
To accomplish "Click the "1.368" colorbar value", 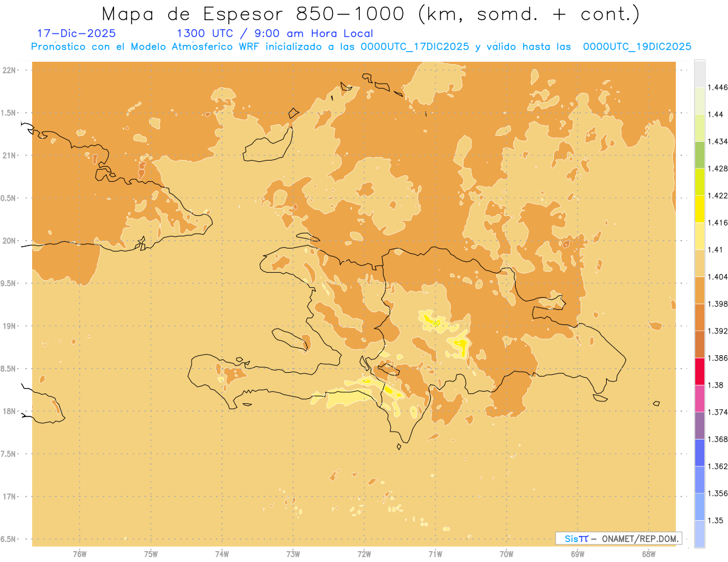I will click(x=716, y=439).
